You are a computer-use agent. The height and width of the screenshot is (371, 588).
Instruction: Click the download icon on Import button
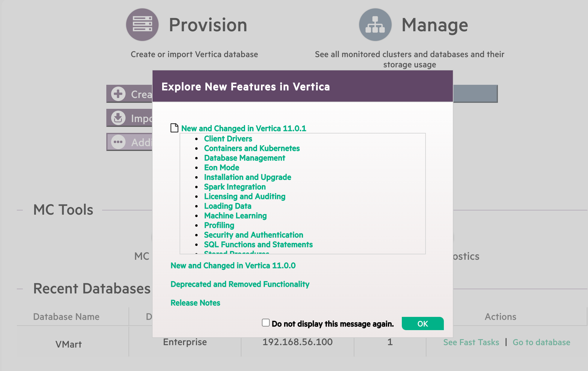coord(118,118)
